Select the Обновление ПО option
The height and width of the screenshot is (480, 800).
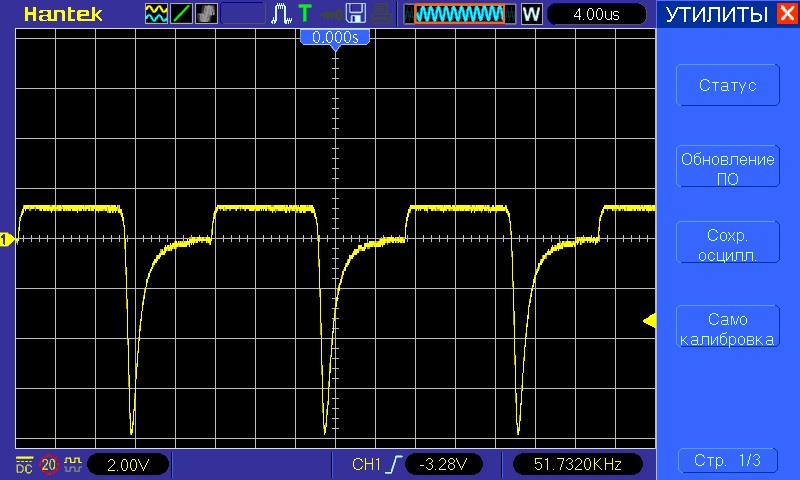[727, 168]
